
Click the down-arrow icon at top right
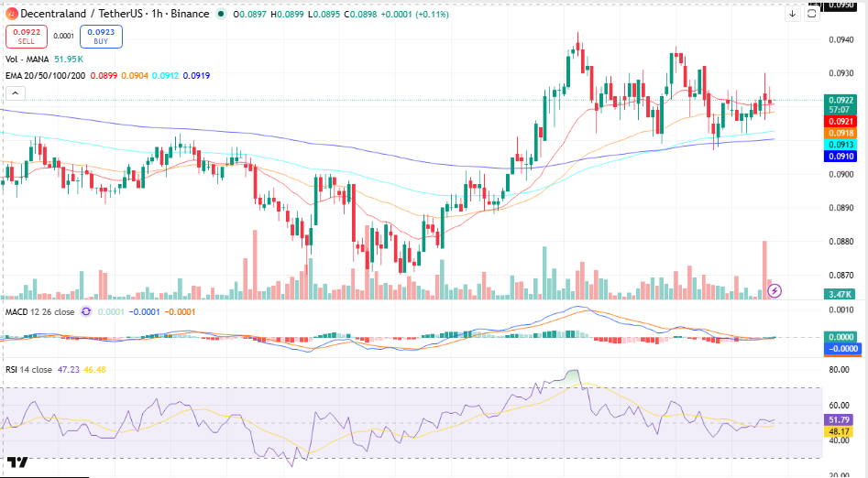tap(792, 14)
